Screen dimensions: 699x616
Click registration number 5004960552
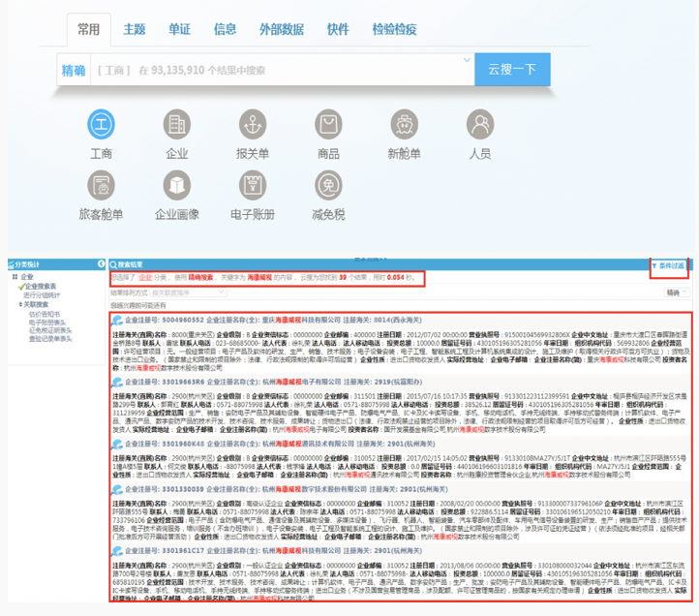click(x=183, y=321)
